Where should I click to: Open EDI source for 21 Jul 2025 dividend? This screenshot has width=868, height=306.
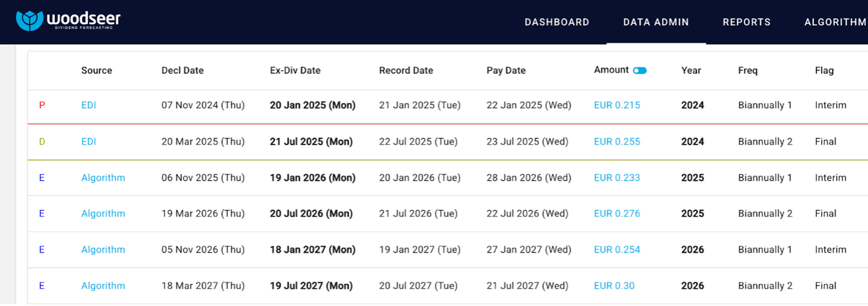89,141
